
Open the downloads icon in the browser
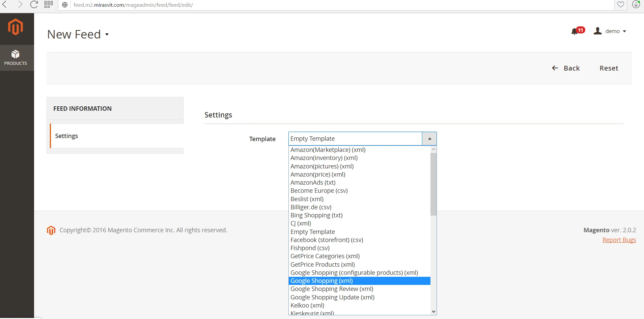click(636, 5)
